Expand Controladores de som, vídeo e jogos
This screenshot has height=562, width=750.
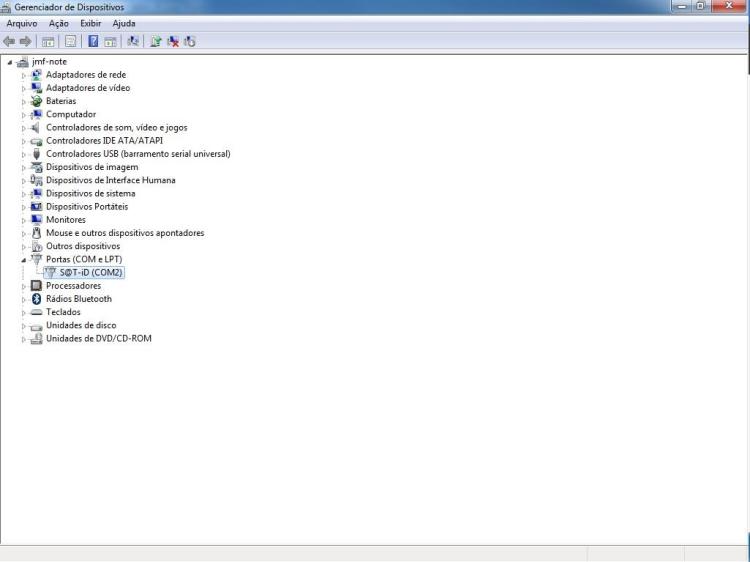coord(23,128)
